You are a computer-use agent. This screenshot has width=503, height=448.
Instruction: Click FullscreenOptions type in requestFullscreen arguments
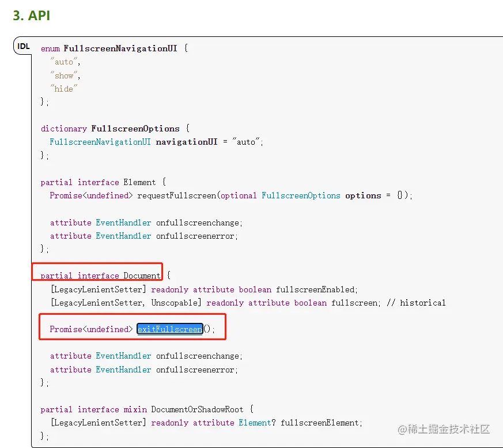coord(301,195)
